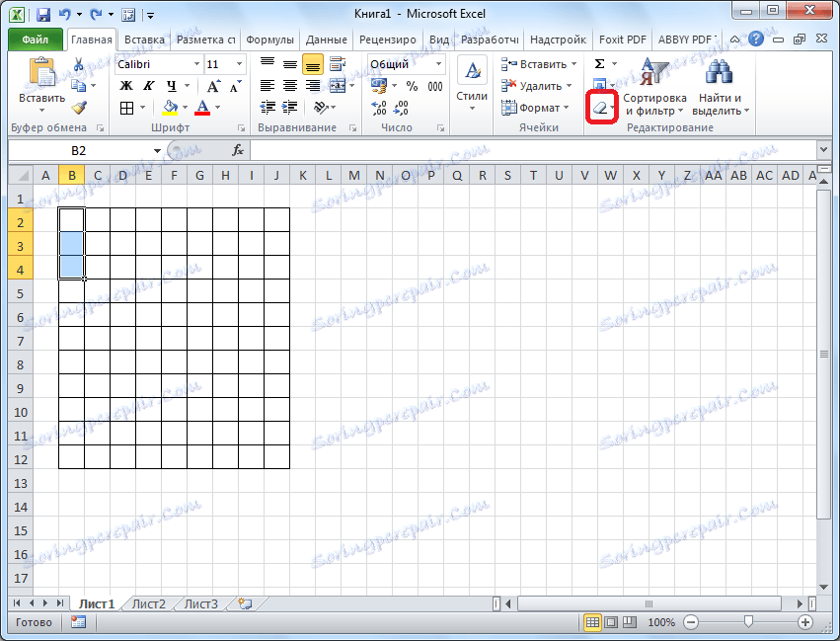Apply yellow fill color bucket
The image size is (840, 641).
171,108
